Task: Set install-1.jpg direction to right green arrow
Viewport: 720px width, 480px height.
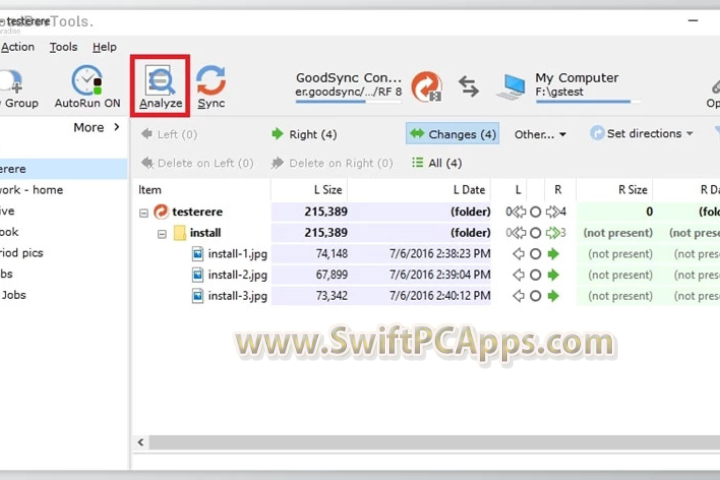Action: click(553, 254)
